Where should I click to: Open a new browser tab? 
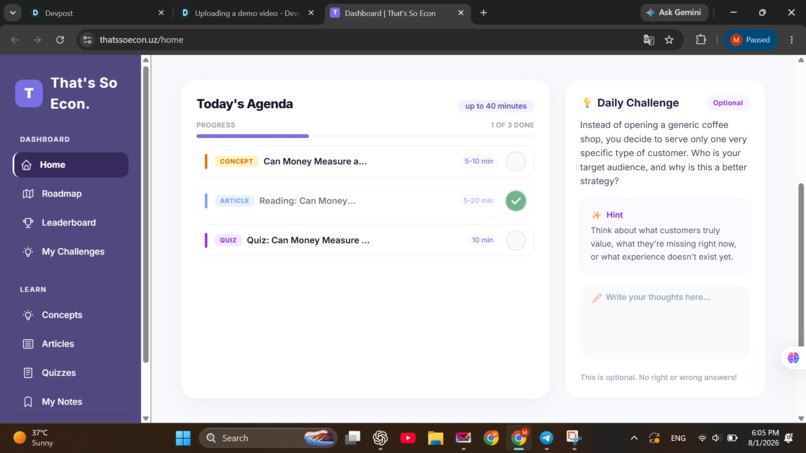[x=483, y=13]
